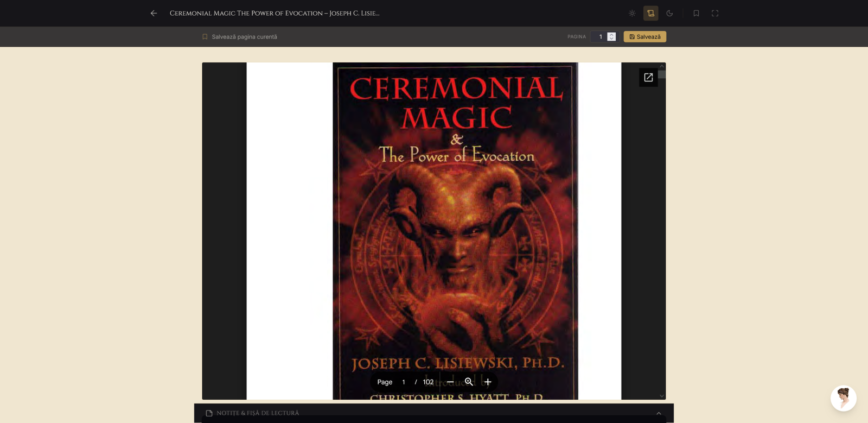Open the 'Notițe & fișă de lectură' panel header
The height and width of the screenshot is (423, 868).
[x=434, y=413]
